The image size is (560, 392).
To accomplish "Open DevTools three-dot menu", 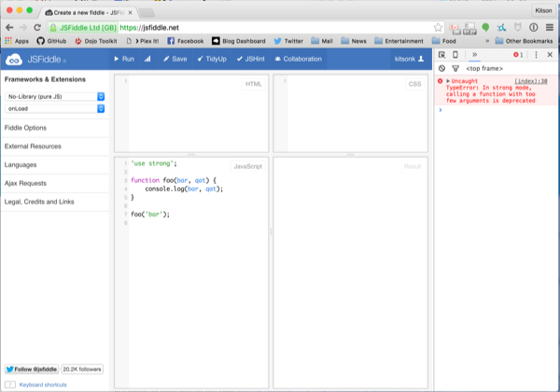I will pyautogui.click(x=536, y=55).
